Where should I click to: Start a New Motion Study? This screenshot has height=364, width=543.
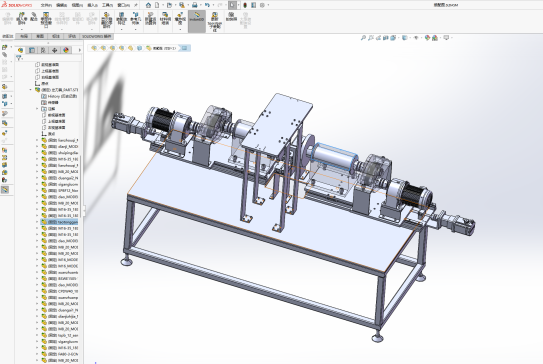pyautogui.click(x=151, y=18)
